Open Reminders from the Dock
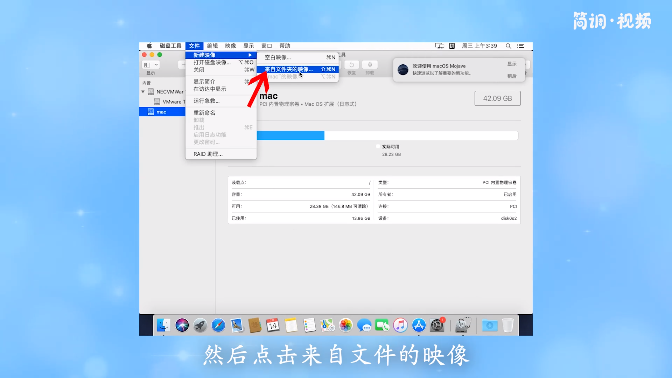672x378 pixels. click(x=309, y=325)
